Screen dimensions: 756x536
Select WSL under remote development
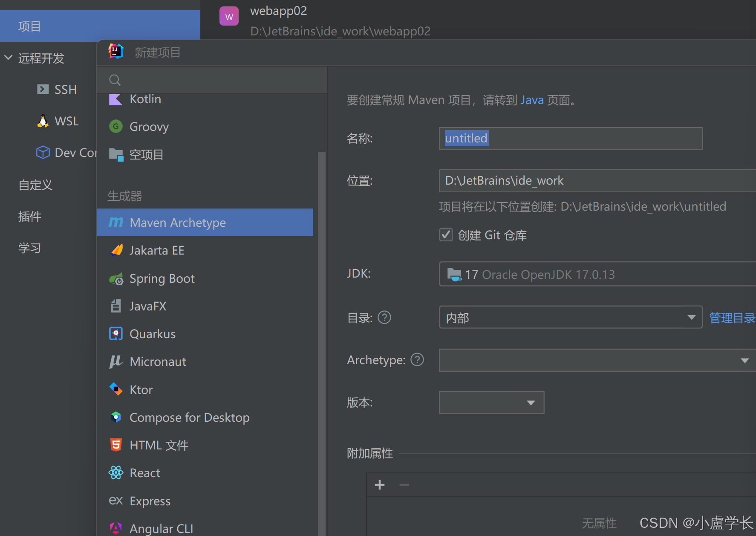tap(66, 121)
